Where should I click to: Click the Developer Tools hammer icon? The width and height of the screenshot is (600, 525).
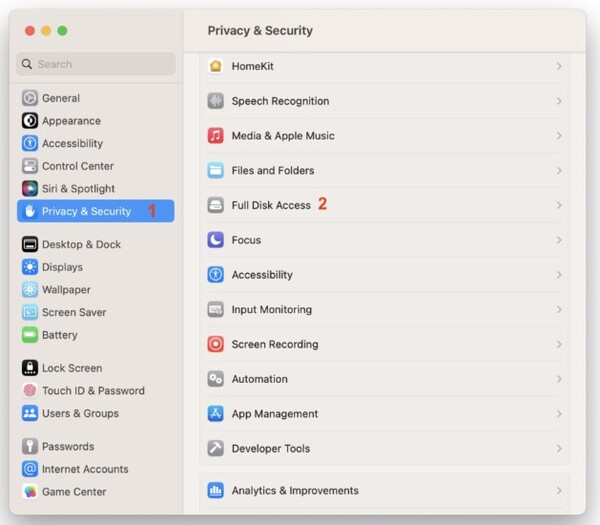tap(215, 448)
